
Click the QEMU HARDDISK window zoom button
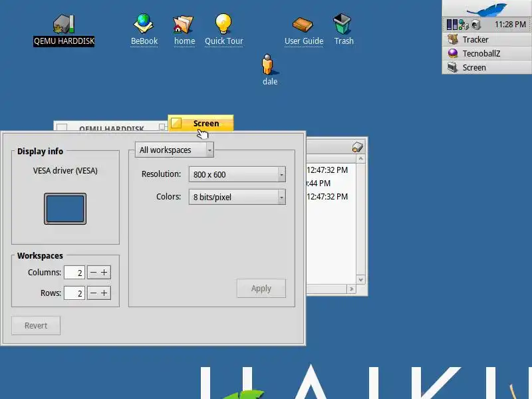click(162, 126)
